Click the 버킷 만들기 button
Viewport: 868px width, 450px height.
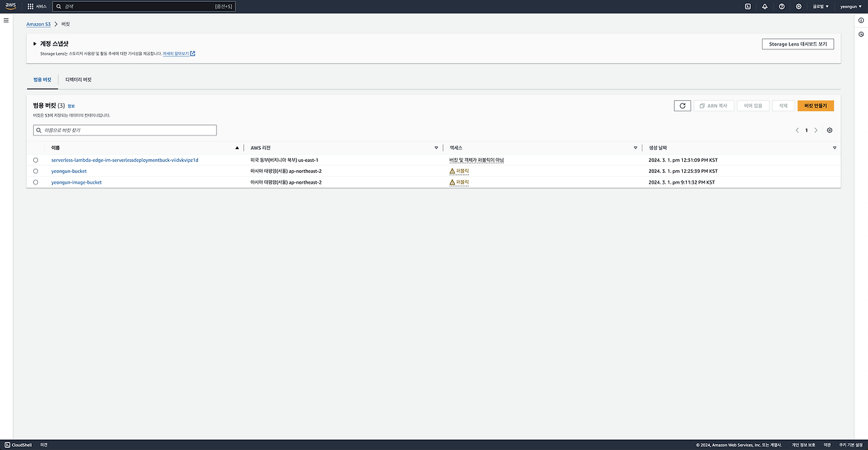click(x=816, y=106)
